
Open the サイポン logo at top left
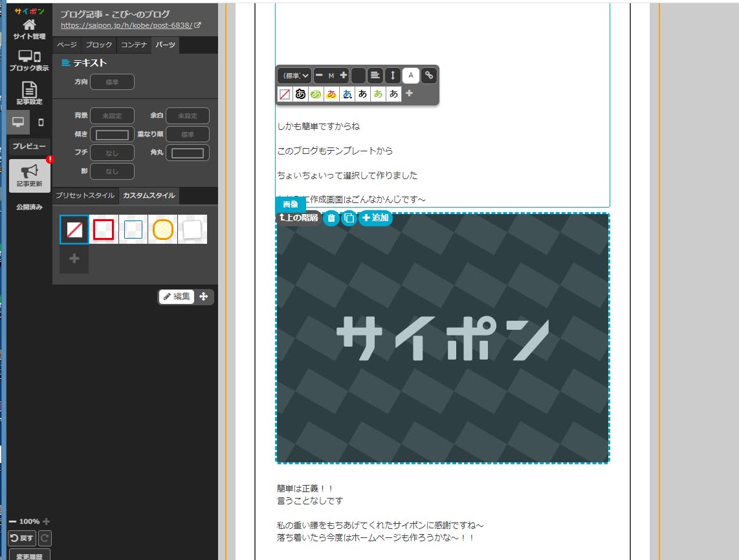(x=29, y=11)
